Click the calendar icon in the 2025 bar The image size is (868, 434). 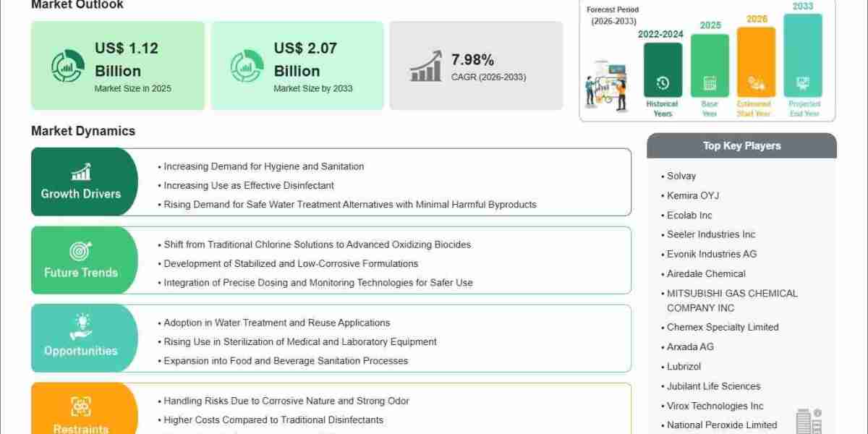click(710, 82)
